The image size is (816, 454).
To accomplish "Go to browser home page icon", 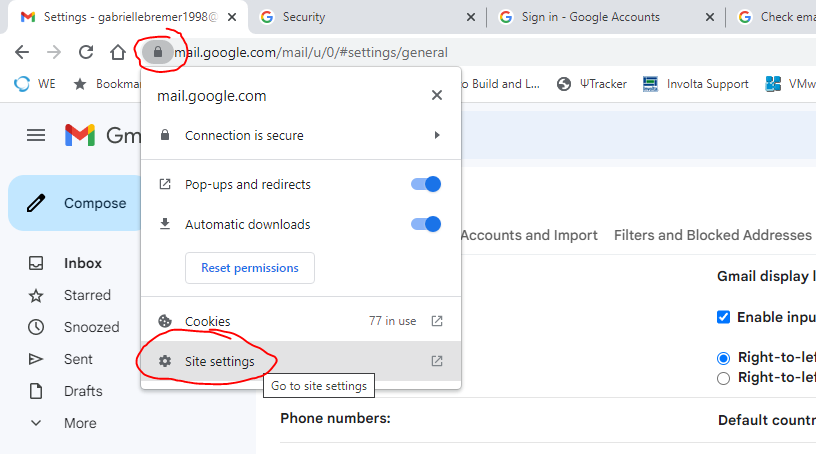I will pos(118,52).
